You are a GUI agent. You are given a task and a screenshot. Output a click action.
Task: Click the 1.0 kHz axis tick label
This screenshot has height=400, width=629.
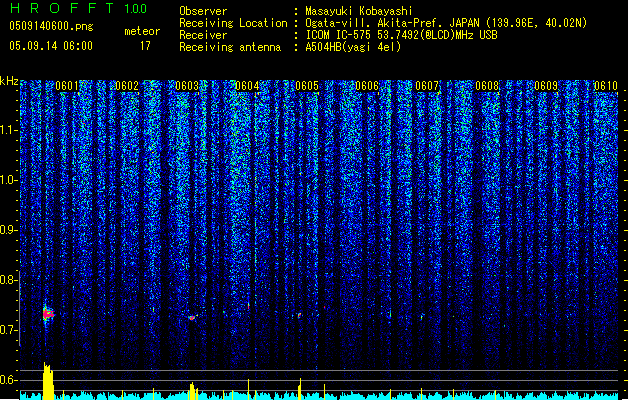9,180
